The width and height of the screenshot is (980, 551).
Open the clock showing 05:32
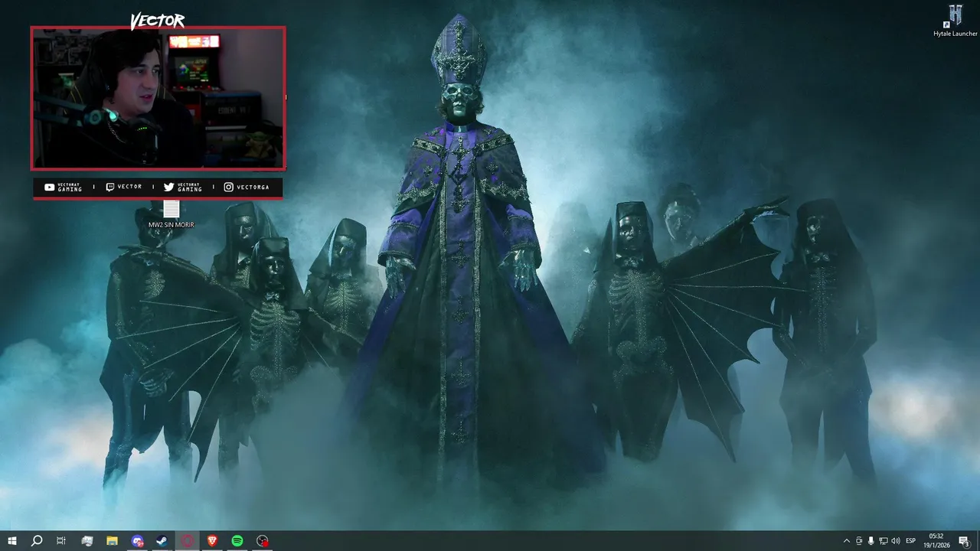tap(938, 541)
